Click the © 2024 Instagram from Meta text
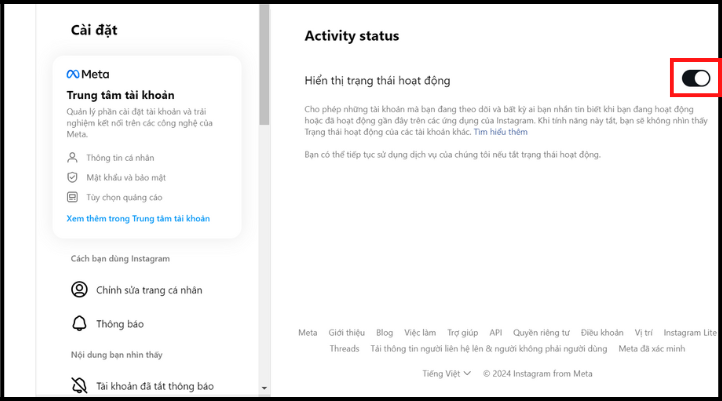 coord(537,373)
